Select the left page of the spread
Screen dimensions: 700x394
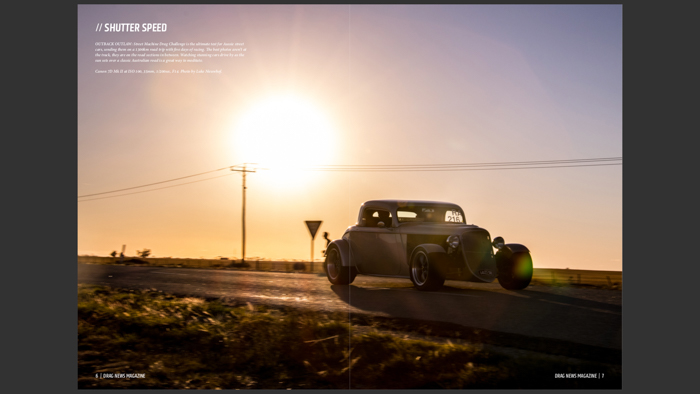[213, 196]
